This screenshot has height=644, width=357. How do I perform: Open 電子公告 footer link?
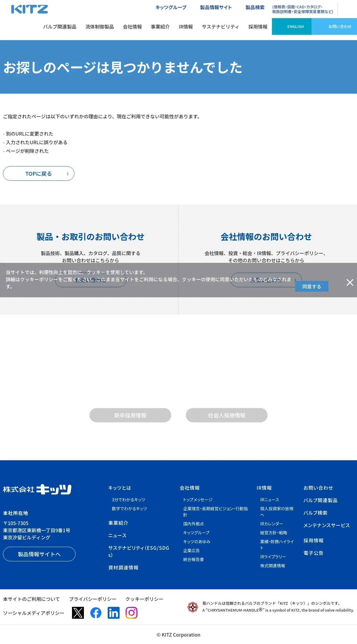pyautogui.click(x=313, y=553)
